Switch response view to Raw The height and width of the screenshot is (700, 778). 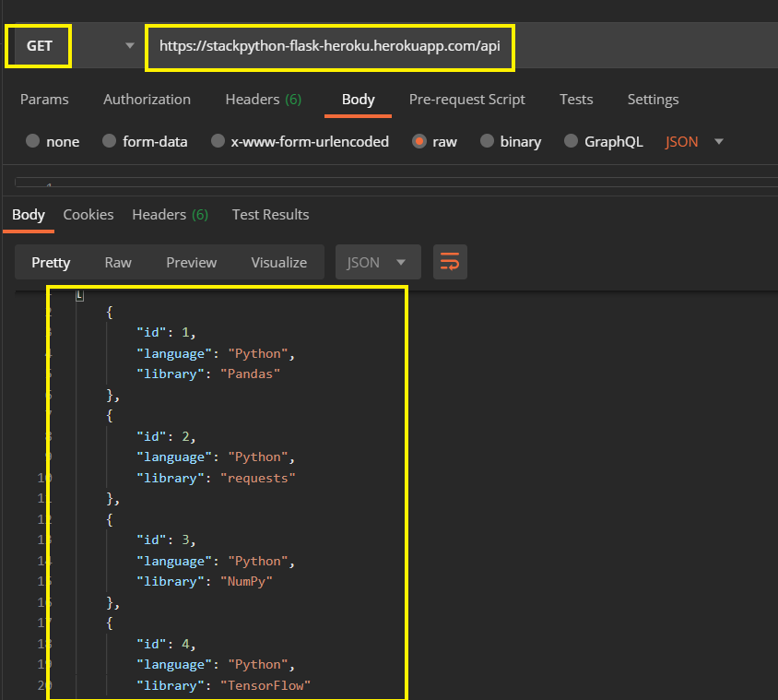118,262
